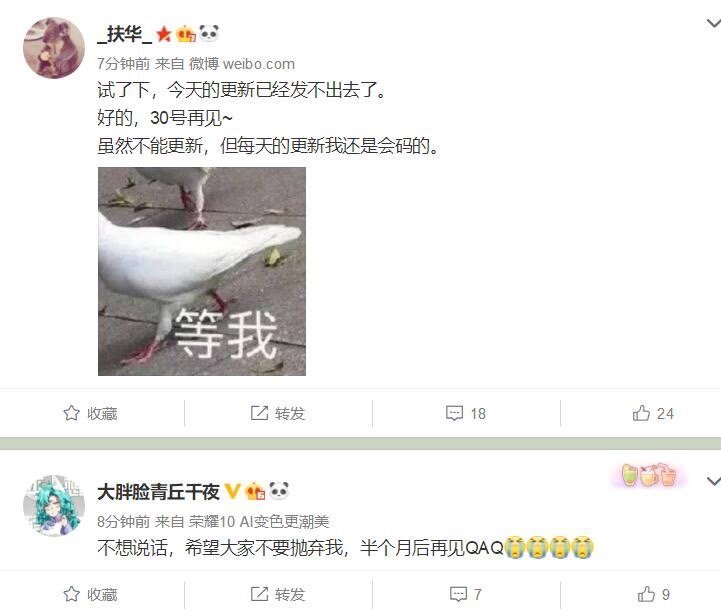Click the username 大胖脸青丘千夜
Viewport: 721px width, 611px height.
(158, 492)
